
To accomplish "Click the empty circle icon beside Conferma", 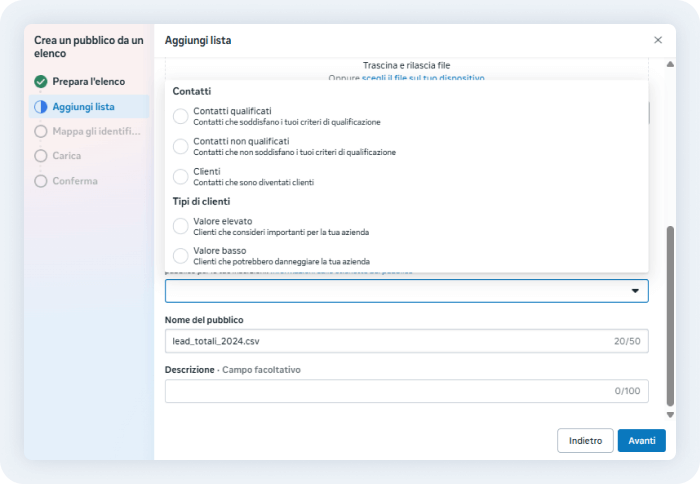I will (x=41, y=181).
